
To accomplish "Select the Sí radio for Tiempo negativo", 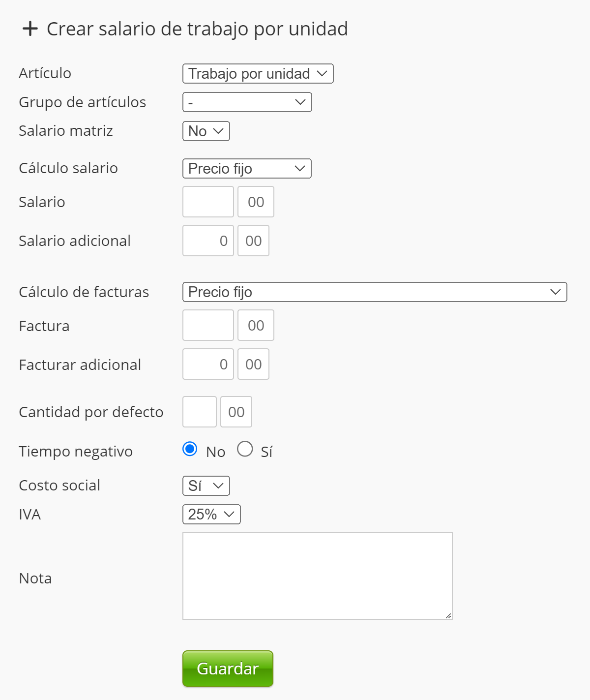I will point(245,449).
